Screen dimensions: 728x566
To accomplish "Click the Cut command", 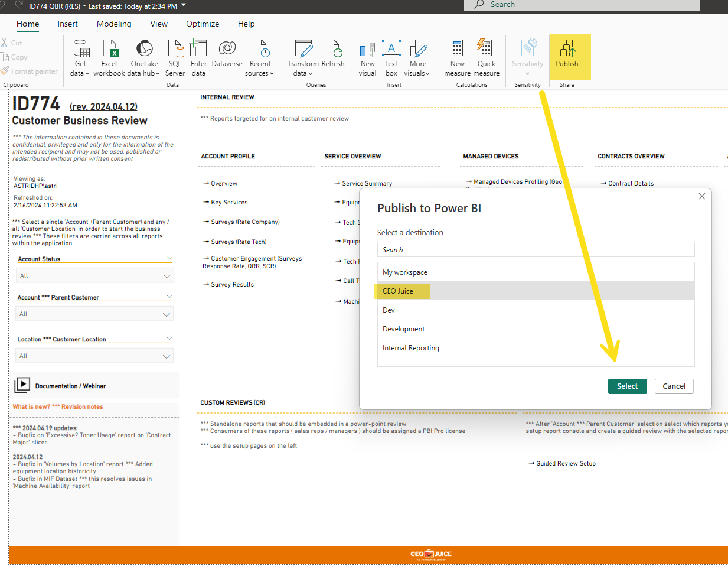I will coord(12,43).
